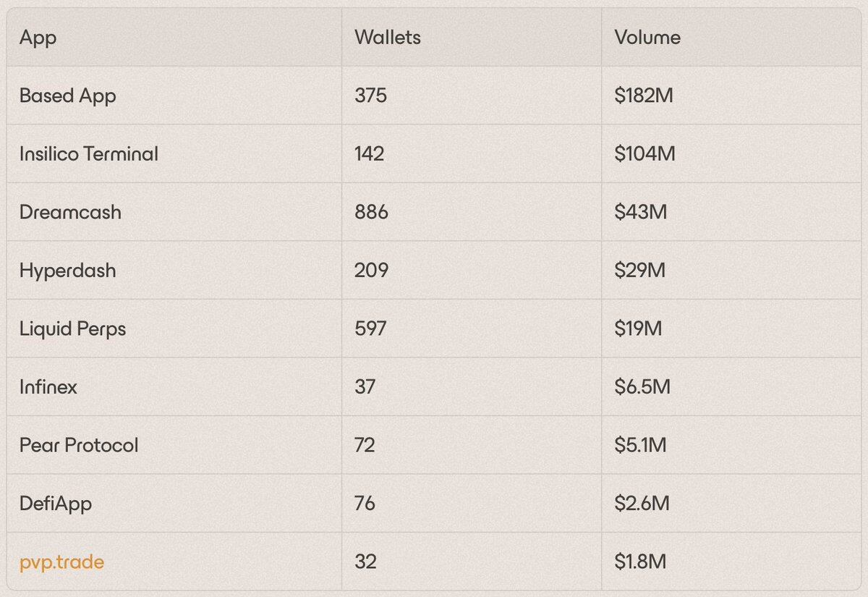Image resolution: width=868 pixels, height=597 pixels.
Task: Click the Pear Protocol name
Action: (x=79, y=445)
